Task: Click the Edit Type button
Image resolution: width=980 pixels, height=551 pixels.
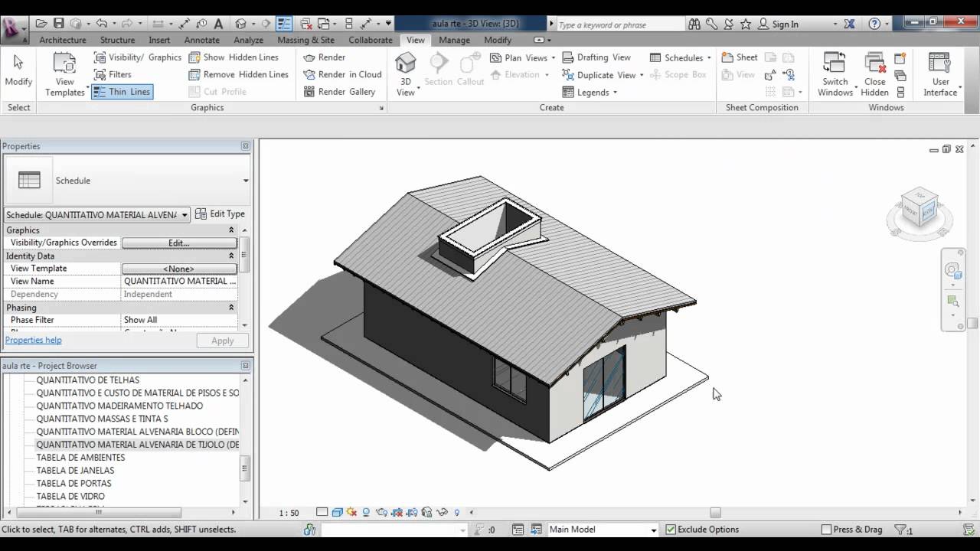Action: click(x=220, y=214)
